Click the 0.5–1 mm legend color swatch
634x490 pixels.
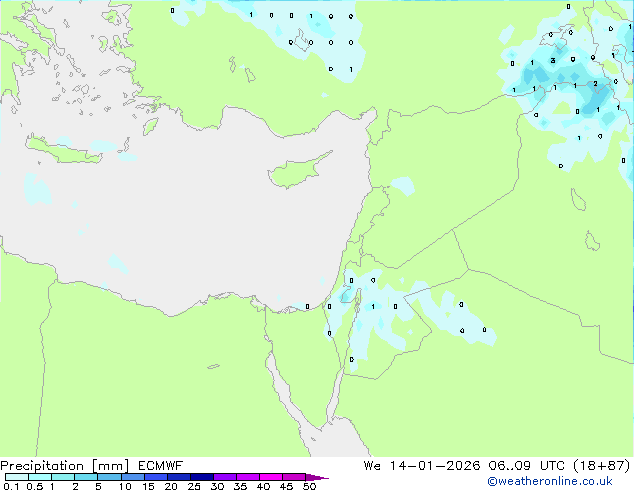(x=40, y=477)
